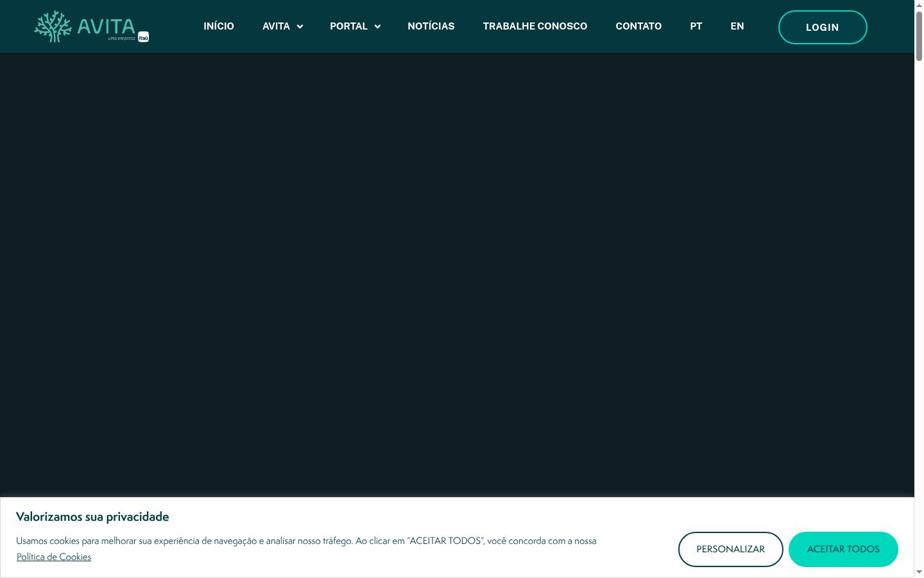Click the Avita tree logo
The height and width of the screenshot is (578, 924).
[x=91, y=26]
